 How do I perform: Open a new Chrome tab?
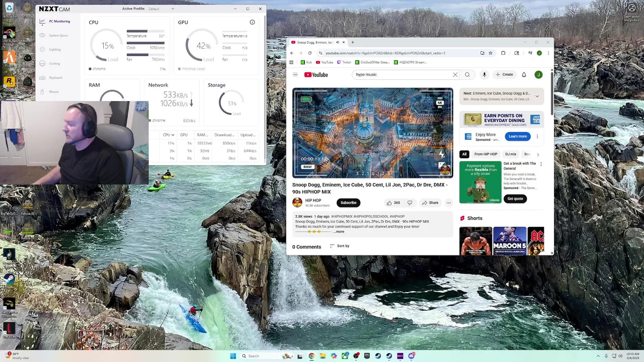352,42
